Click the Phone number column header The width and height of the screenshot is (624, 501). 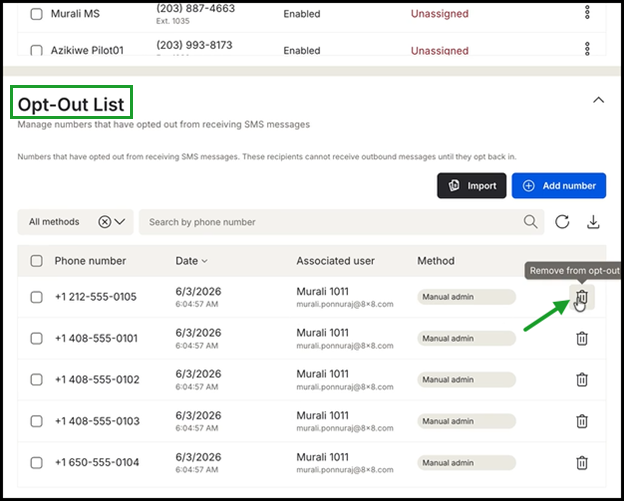pyautogui.click(x=90, y=261)
